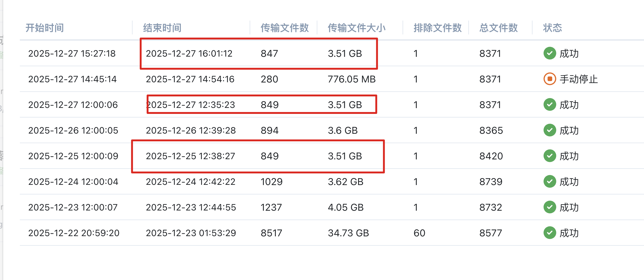
Task: Click orange manual-stop icon for 14:45:14 run
Action: [x=549, y=79]
